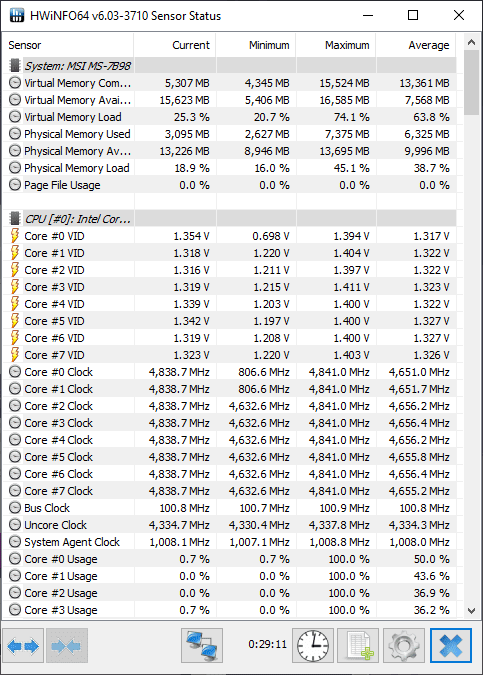
Task: Close sensors with the blue X button
Action: coord(451,646)
